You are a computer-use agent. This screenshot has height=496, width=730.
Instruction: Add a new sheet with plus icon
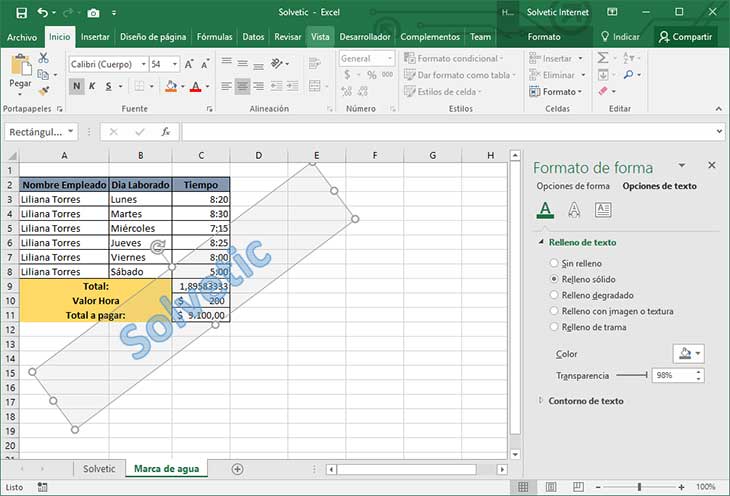point(237,468)
